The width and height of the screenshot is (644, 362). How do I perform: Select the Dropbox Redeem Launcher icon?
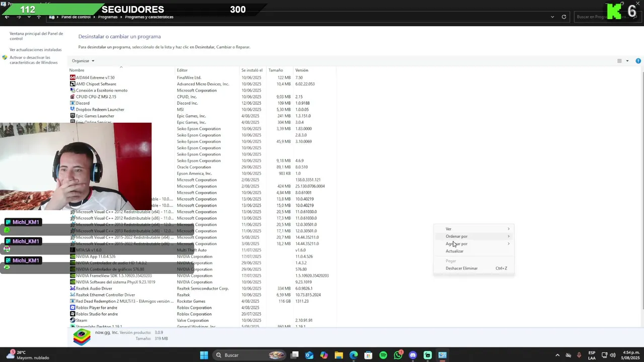(x=72, y=110)
